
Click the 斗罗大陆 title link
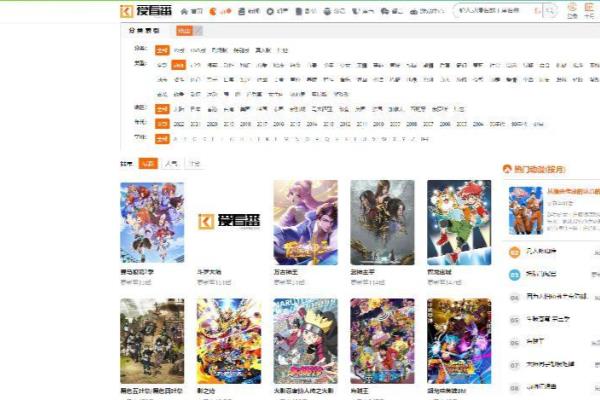click(x=209, y=272)
